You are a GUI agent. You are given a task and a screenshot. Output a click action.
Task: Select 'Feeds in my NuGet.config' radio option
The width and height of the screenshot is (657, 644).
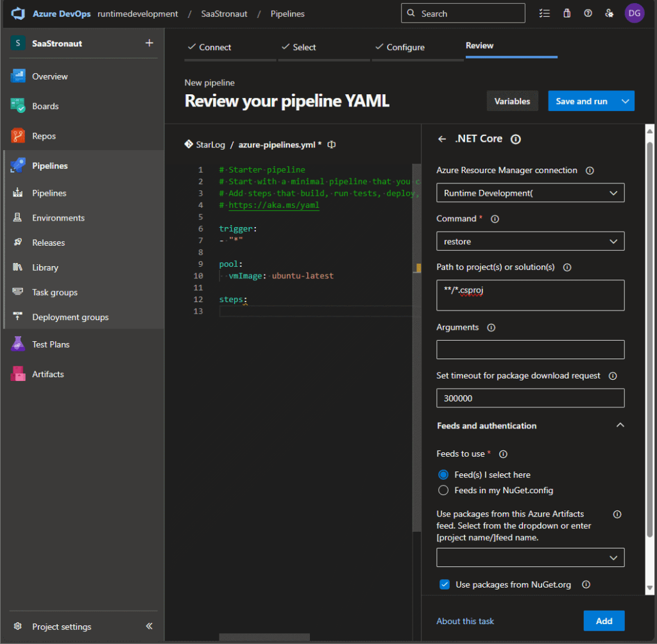click(443, 490)
